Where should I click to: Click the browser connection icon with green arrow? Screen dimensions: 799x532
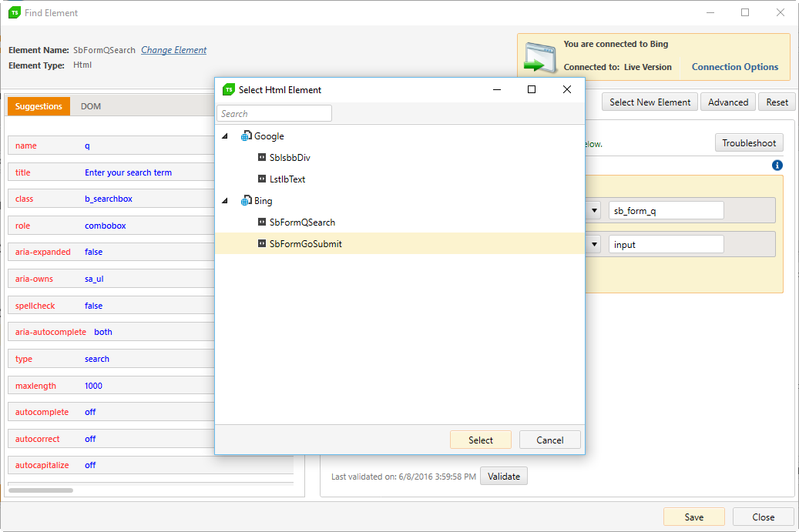539,58
